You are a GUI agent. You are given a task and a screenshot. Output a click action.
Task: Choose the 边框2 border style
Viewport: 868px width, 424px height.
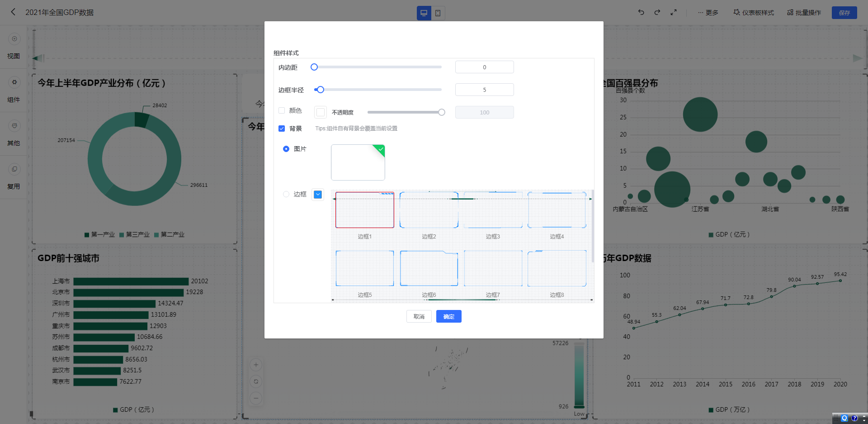(x=429, y=210)
